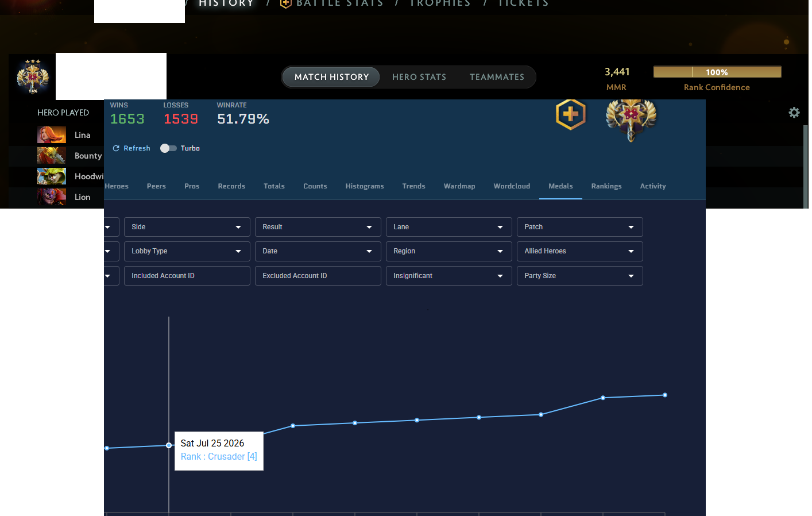This screenshot has height=516, width=812.
Task: Open the Side filter dropdown
Action: point(187,227)
